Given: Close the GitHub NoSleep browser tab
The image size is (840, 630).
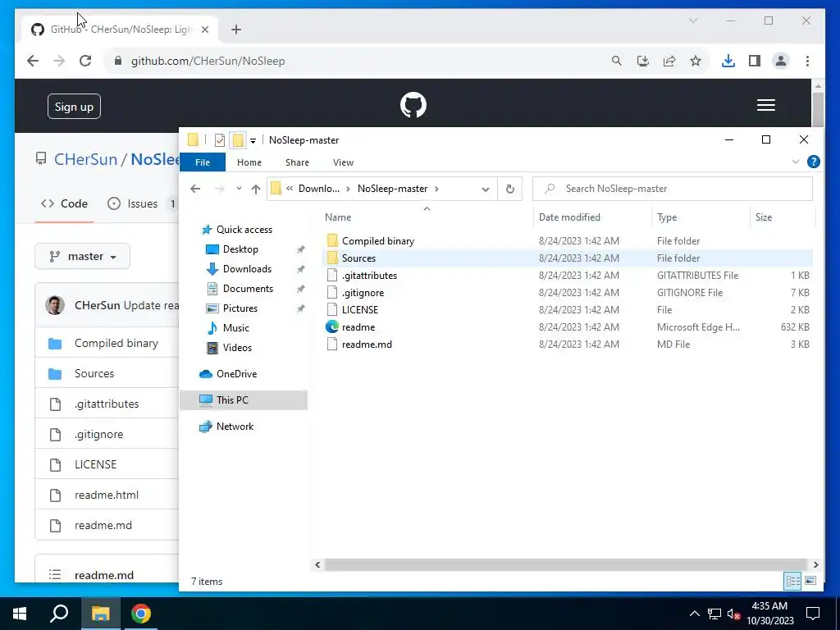Looking at the screenshot, I should (x=204, y=30).
